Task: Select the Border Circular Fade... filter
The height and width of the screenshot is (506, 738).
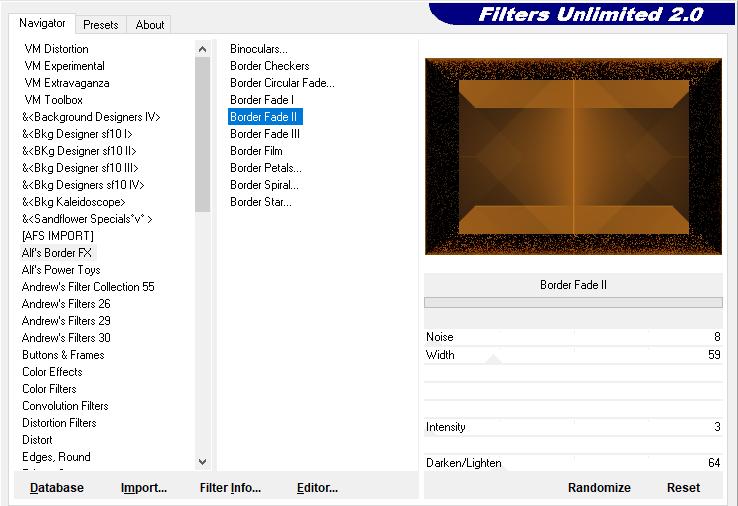Action: [282, 83]
